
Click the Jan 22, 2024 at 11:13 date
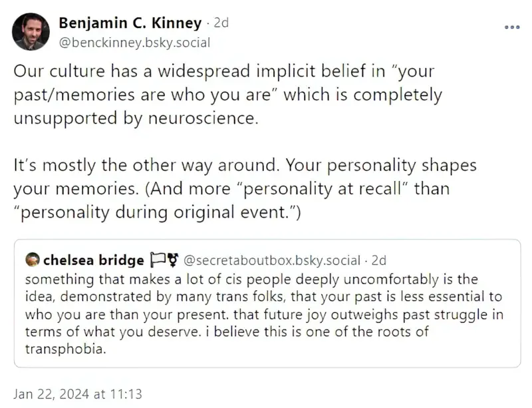coord(78,394)
